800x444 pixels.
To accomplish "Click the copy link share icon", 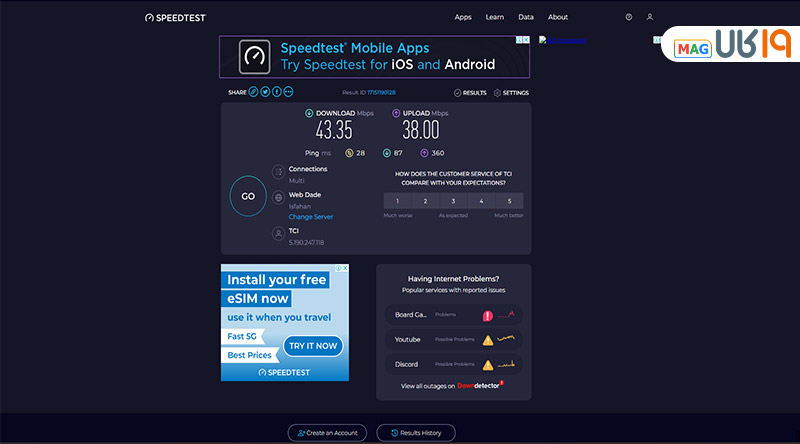I will (x=253, y=92).
